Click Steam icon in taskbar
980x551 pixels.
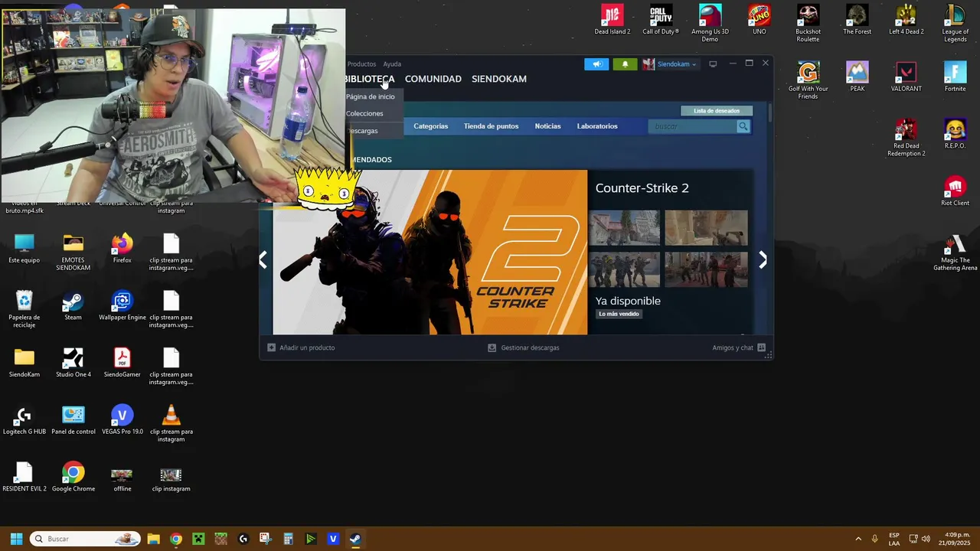355,539
